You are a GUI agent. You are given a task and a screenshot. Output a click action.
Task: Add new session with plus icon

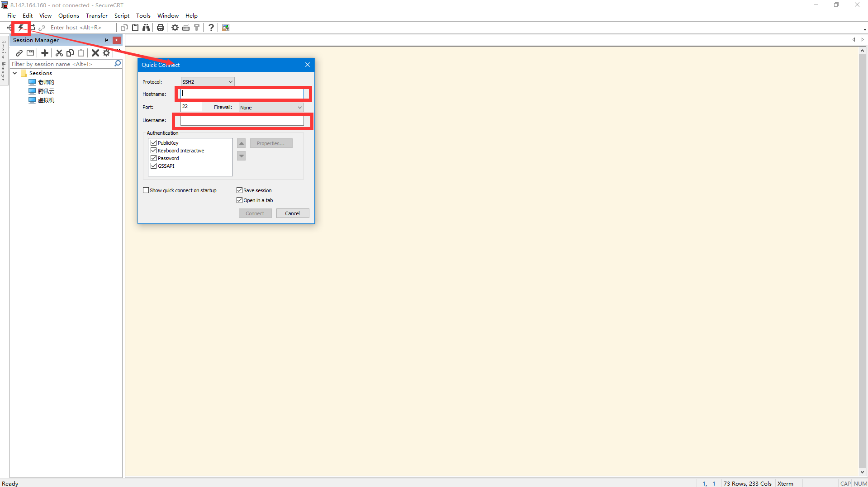point(45,53)
